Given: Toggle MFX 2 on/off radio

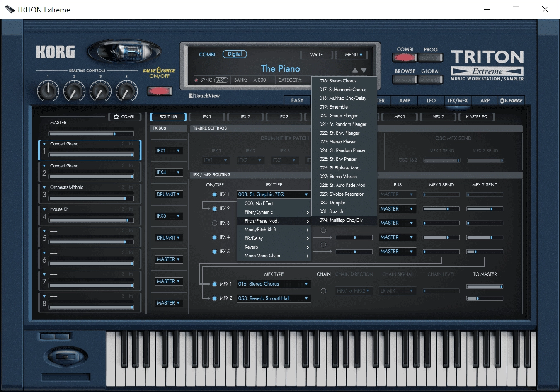Looking at the screenshot, I should [215, 298].
